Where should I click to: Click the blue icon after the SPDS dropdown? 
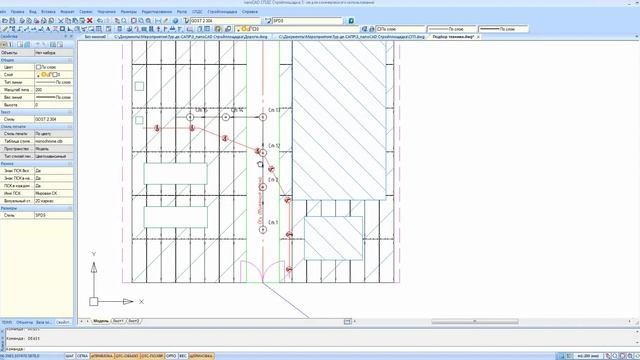tap(351, 20)
